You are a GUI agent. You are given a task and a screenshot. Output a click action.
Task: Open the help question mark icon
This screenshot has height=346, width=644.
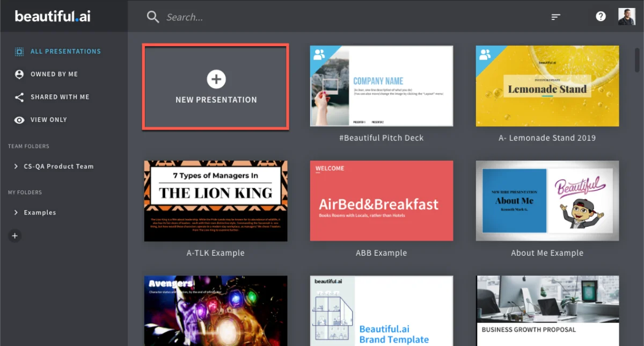coord(601,17)
